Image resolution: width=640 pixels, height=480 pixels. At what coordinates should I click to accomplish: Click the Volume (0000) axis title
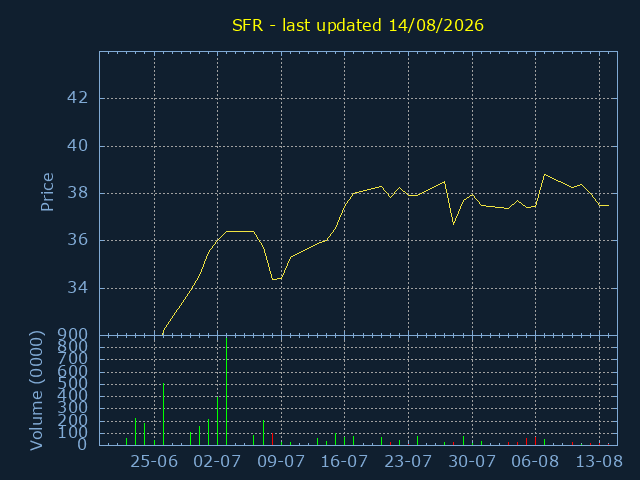coord(37,391)
